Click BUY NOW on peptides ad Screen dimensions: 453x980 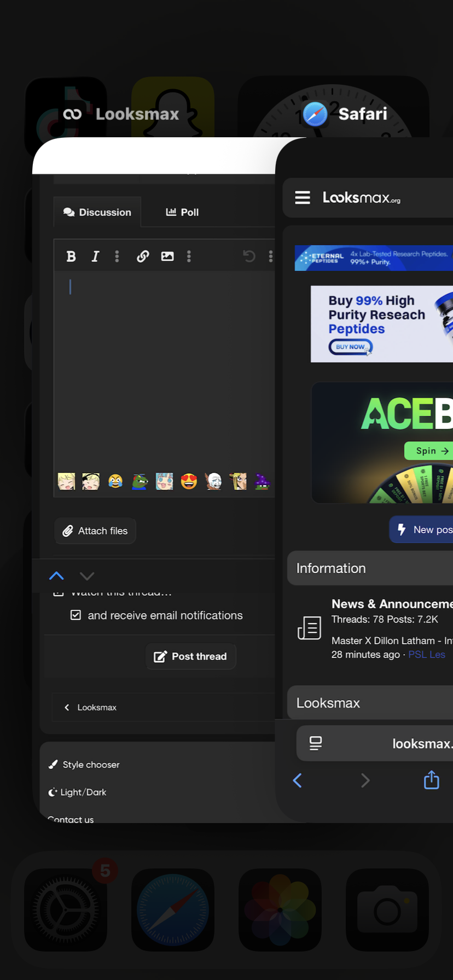pyautogui.click(x=351, y=347)
